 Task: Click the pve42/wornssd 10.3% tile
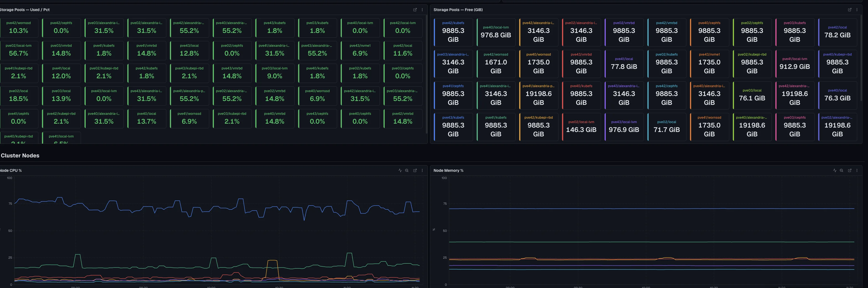[19, 28]
